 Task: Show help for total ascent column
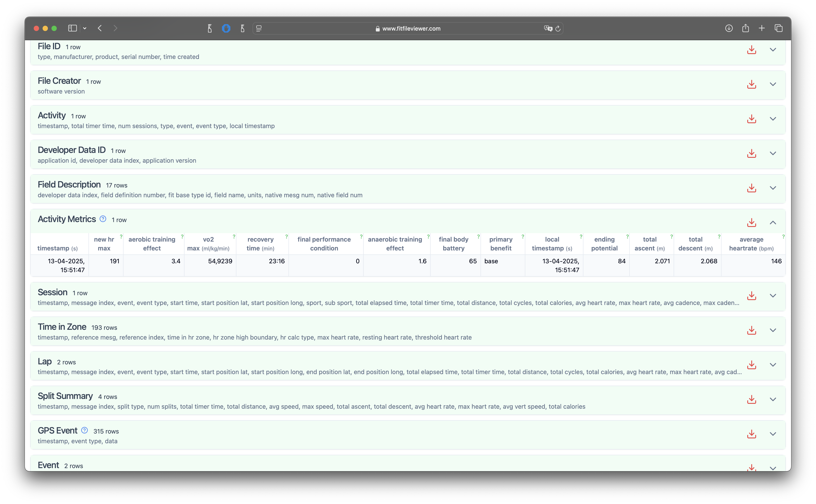(x=672, y=236)
